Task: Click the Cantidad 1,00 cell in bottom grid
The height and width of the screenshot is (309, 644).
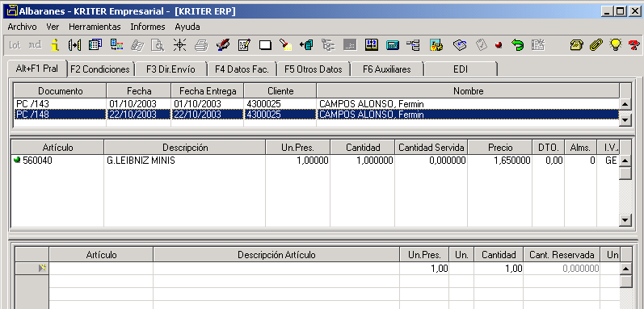Action: [x=499, y=269]
